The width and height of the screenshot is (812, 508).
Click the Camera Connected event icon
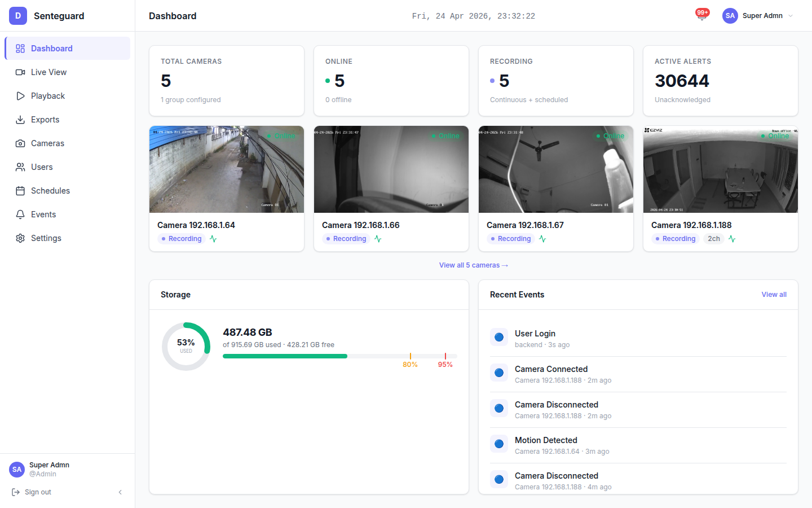click(x=499, y=373)
